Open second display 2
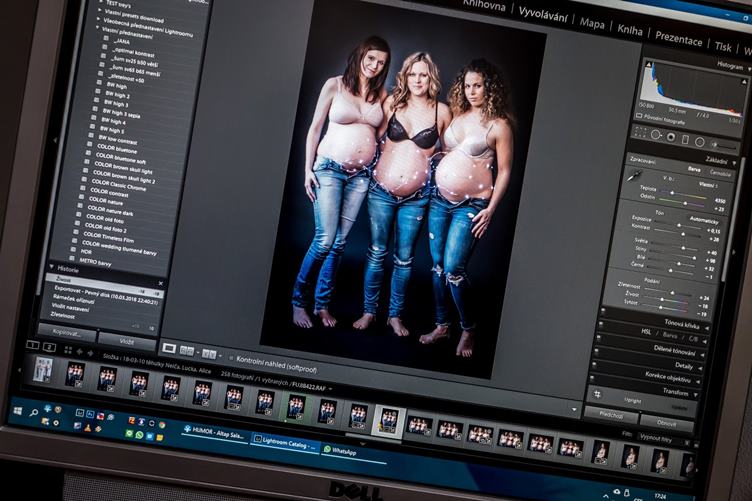This screenshot has width=752, height=501. click(49, 347)
